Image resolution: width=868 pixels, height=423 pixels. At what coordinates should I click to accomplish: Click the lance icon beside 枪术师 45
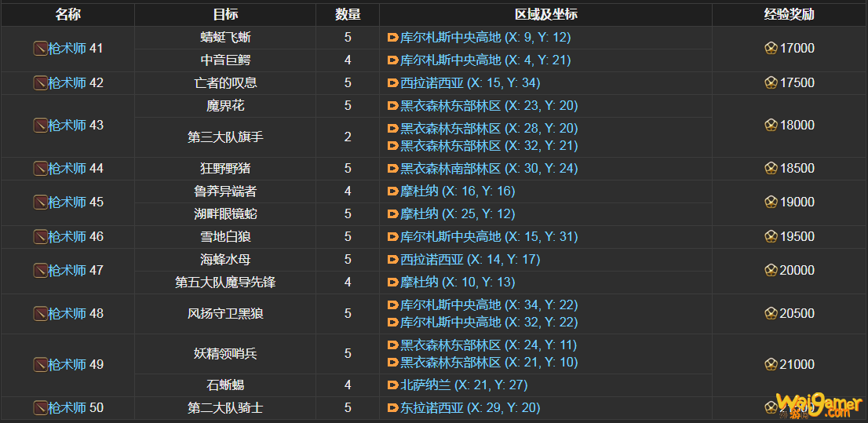point(40,202)
